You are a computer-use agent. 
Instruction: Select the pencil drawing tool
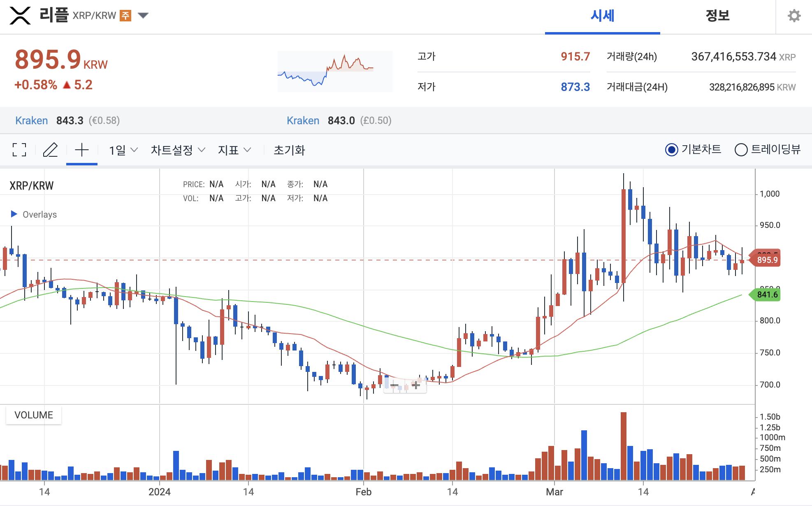point(50,150)
